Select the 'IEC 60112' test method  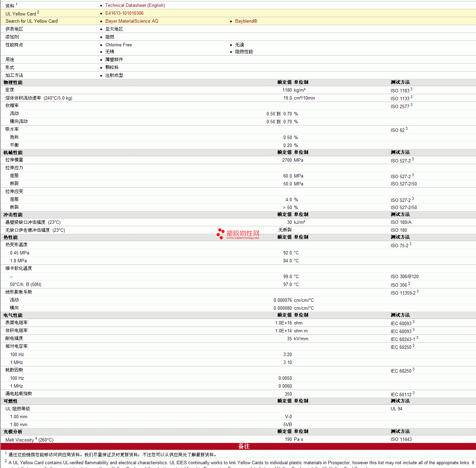point(401,395)
